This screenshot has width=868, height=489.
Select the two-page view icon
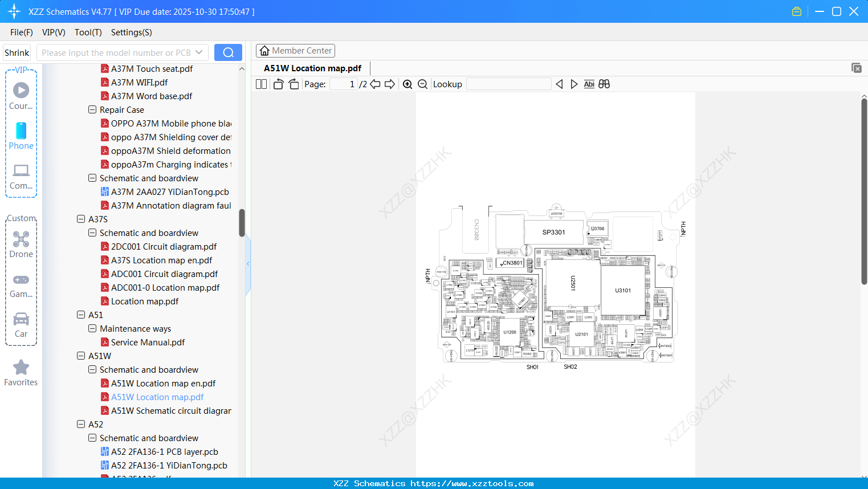pos(260,84)
